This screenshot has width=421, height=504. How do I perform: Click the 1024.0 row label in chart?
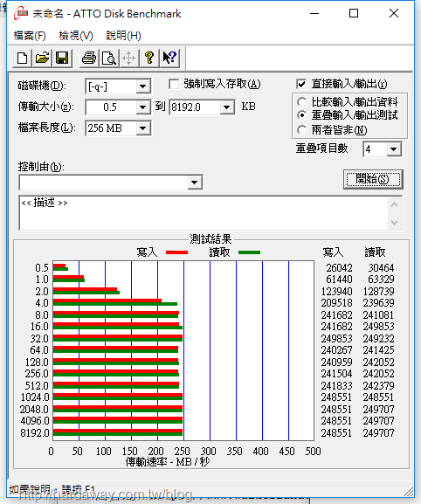(35, 397)
